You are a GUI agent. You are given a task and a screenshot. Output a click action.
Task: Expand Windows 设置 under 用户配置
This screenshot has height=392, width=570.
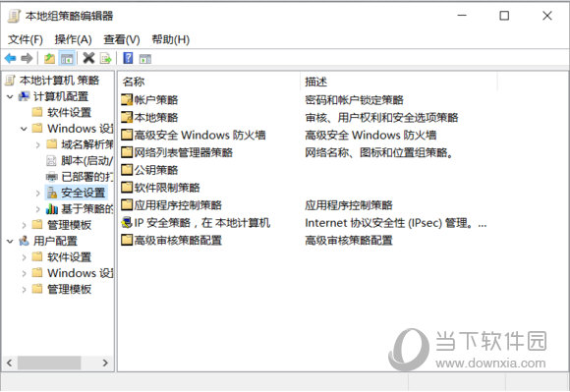[24, 273]
